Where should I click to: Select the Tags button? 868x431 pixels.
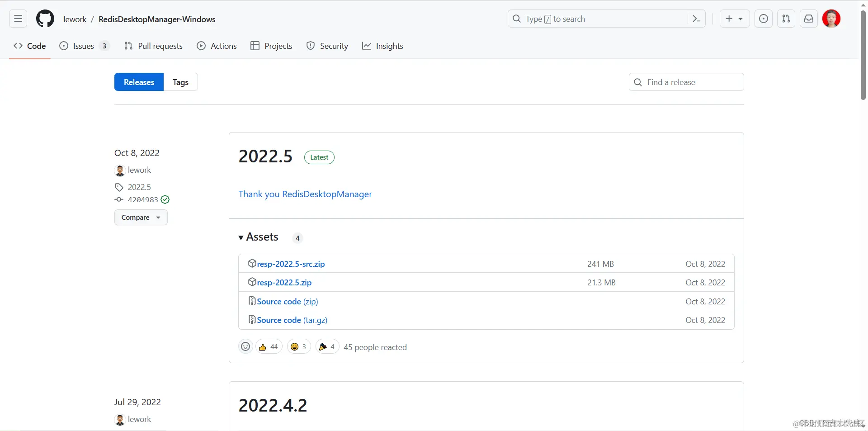(180, 82)
